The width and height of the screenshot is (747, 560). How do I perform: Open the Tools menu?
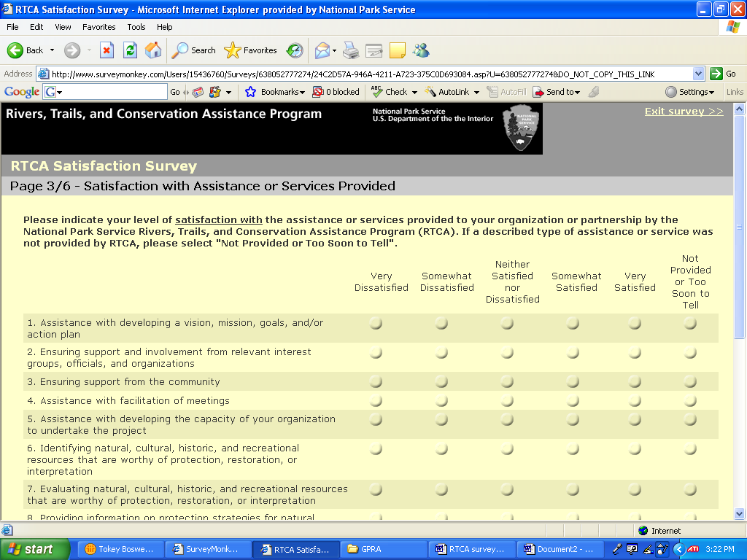pos(136,27)
